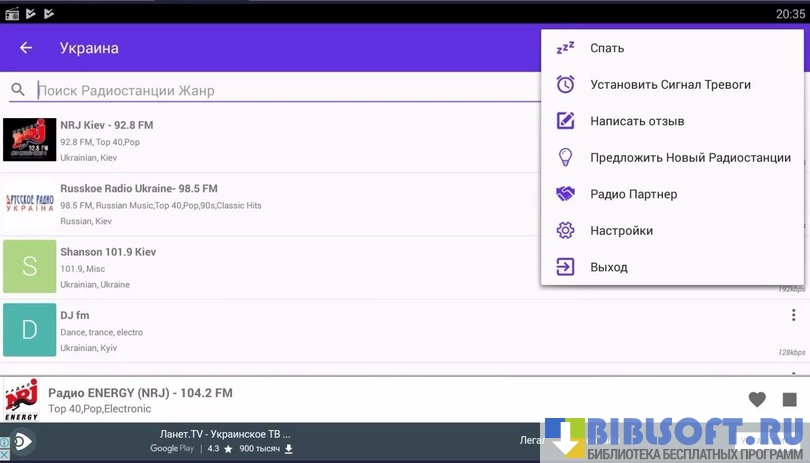Click the write review pencil icon
The width and height of the screenshot is (810, 463).
[x=565, y=121]
